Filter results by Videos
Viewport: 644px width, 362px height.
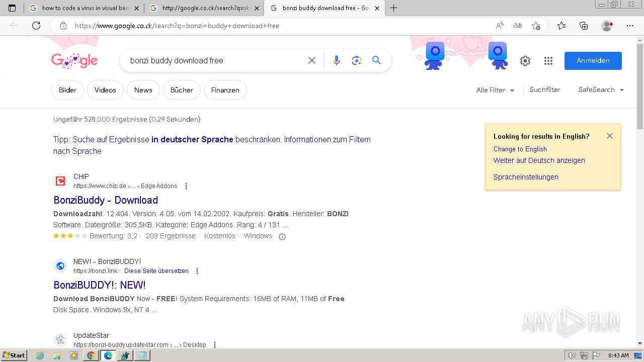click(105, 90)
